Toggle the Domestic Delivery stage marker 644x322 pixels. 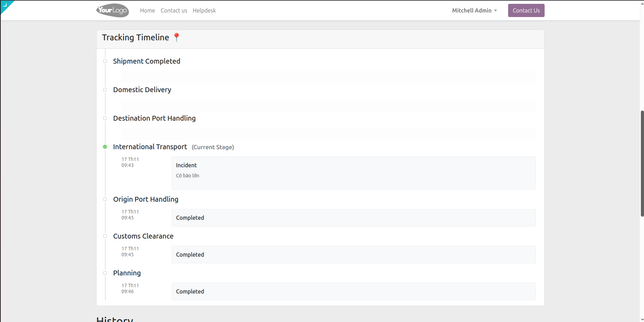point(105,90)
